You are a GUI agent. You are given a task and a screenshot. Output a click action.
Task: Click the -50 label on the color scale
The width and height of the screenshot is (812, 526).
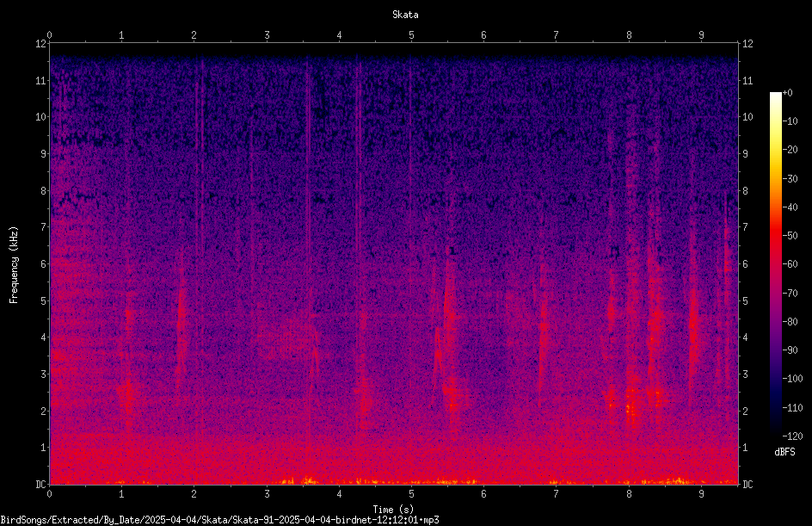pyautogui.click(x=790, y=236)
